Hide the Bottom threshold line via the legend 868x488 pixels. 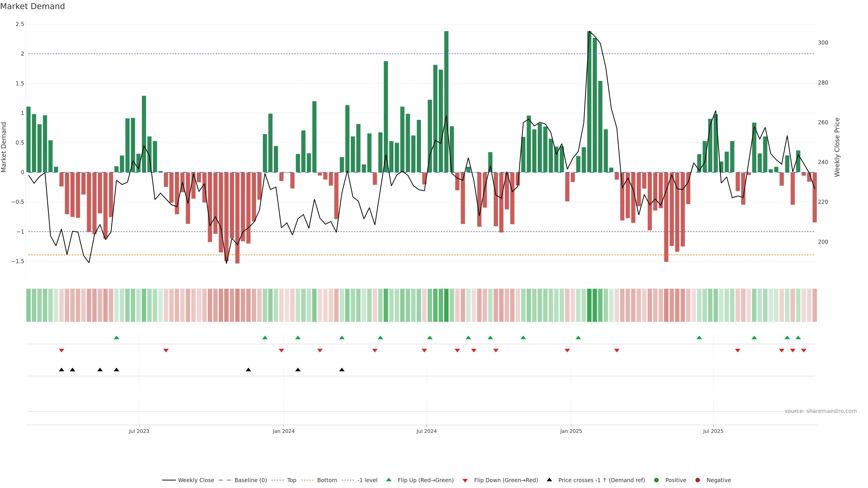click(x=327, y=480)
